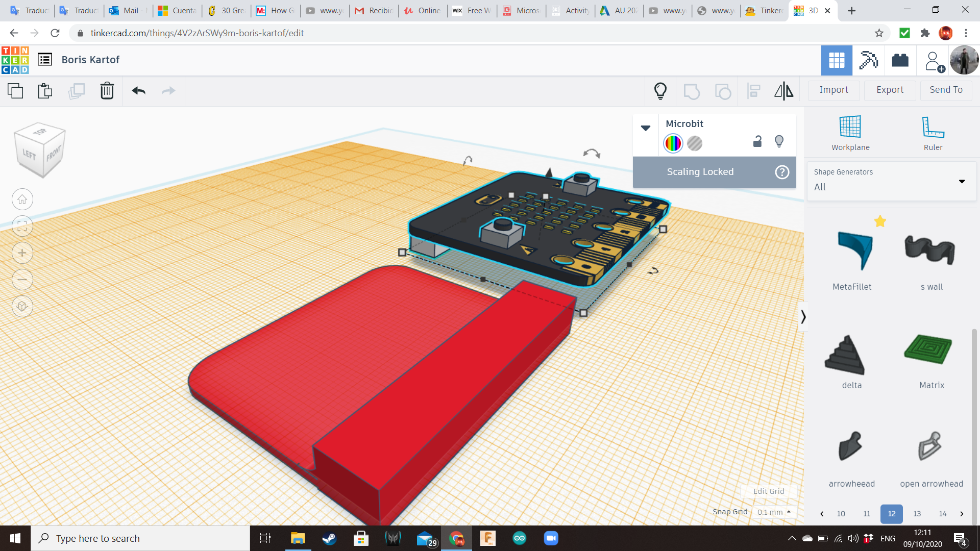
Task: Click the Align tool icon
Action: (753, 91)
